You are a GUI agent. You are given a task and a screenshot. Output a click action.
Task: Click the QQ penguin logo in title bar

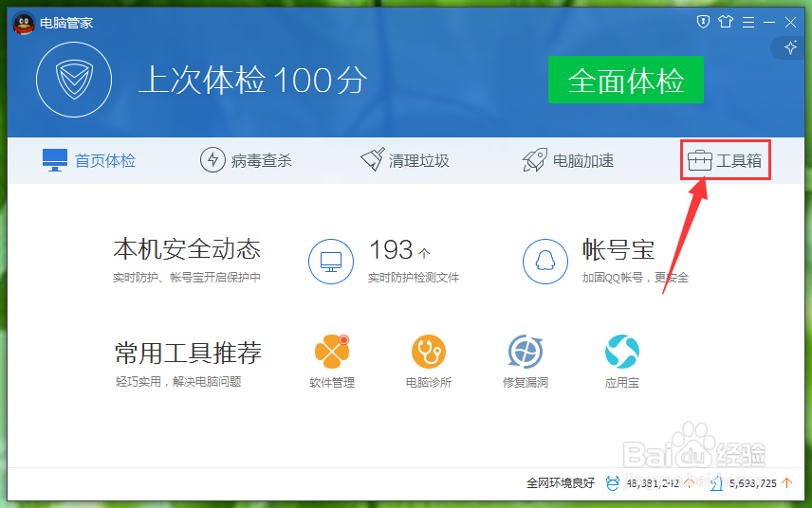24,24
